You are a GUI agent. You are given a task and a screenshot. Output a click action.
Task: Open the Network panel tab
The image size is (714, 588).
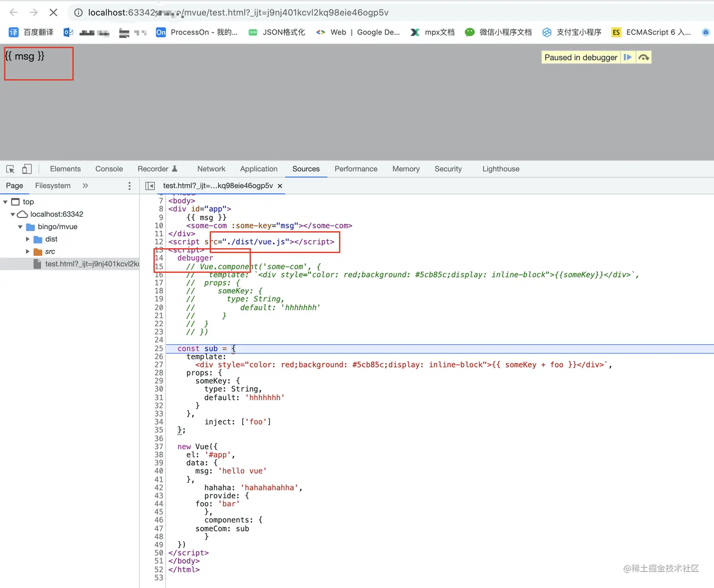211,169
